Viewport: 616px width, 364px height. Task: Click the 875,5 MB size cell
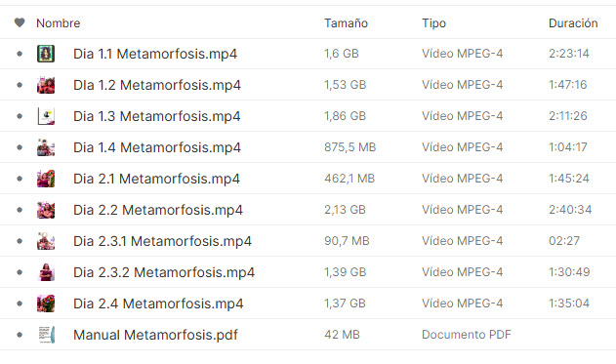pos(350,147)
